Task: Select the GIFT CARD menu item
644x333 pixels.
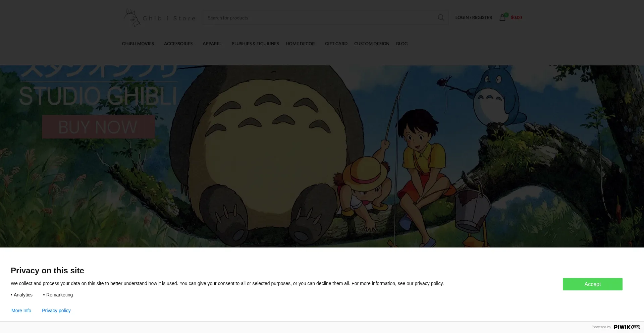Action: point(336,44)
